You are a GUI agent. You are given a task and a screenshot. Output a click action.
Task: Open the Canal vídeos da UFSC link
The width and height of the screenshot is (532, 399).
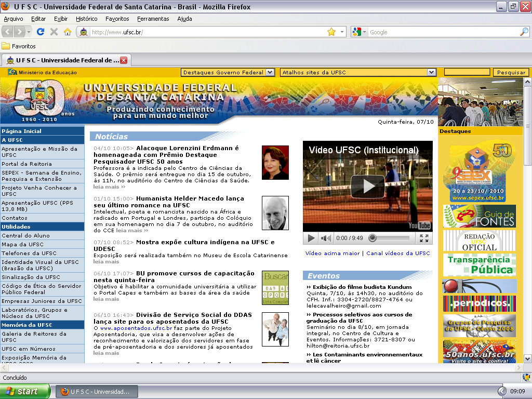pos(398,254)
